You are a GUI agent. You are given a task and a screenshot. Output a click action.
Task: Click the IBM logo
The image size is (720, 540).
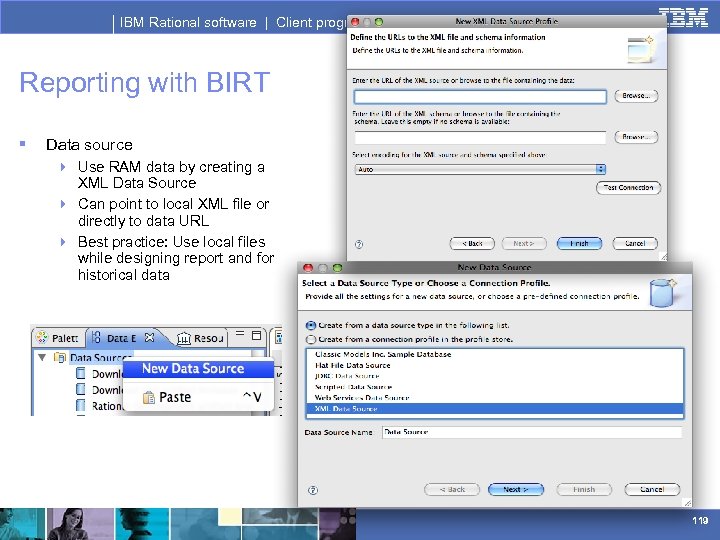[683, 17]
